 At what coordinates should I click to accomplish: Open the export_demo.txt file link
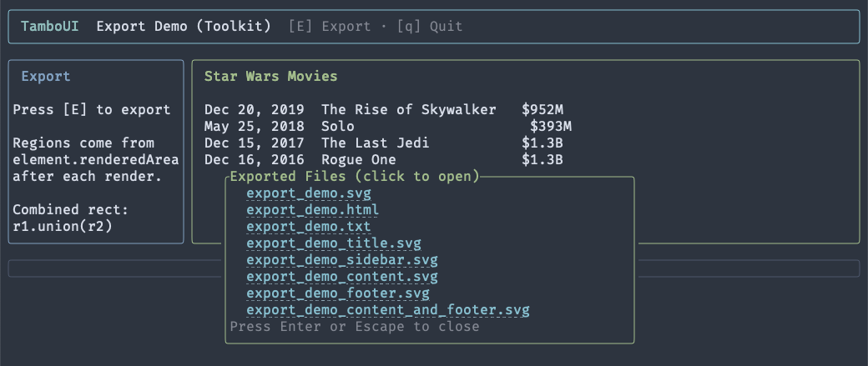point(295,227)
